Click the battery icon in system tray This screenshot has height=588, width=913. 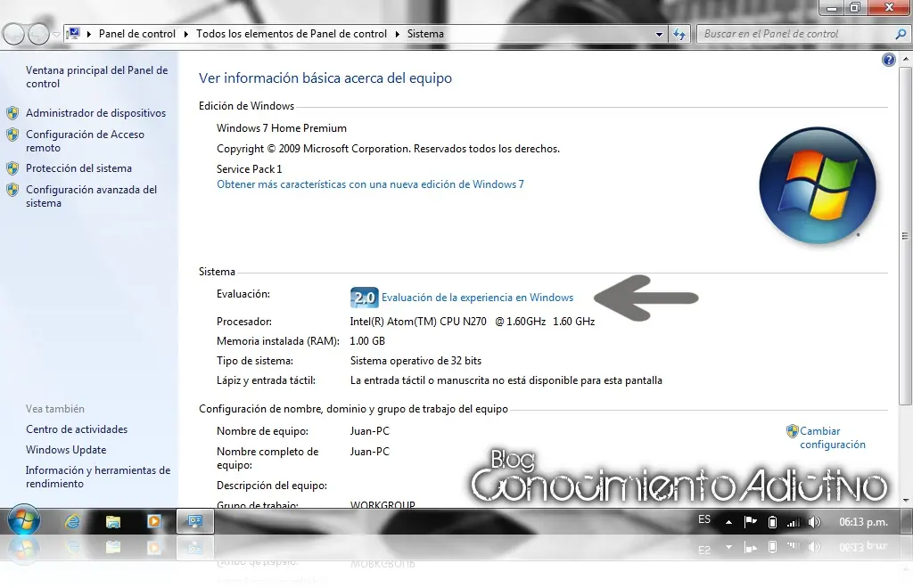point(772,522)
